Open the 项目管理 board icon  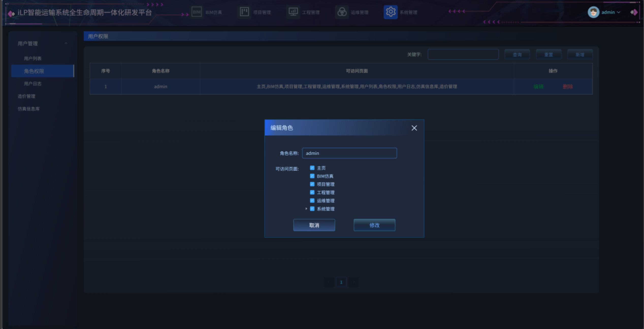(x=244, y=12)
